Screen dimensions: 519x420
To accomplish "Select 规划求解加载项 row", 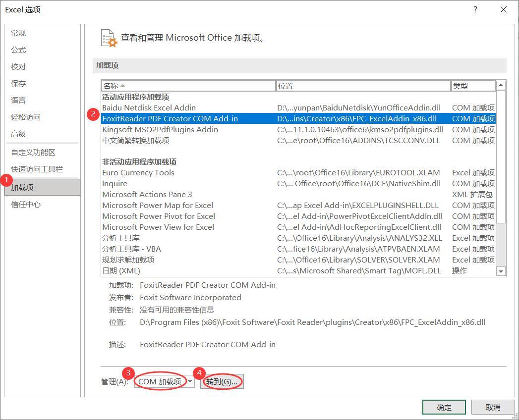I will (x=298, y=260).
